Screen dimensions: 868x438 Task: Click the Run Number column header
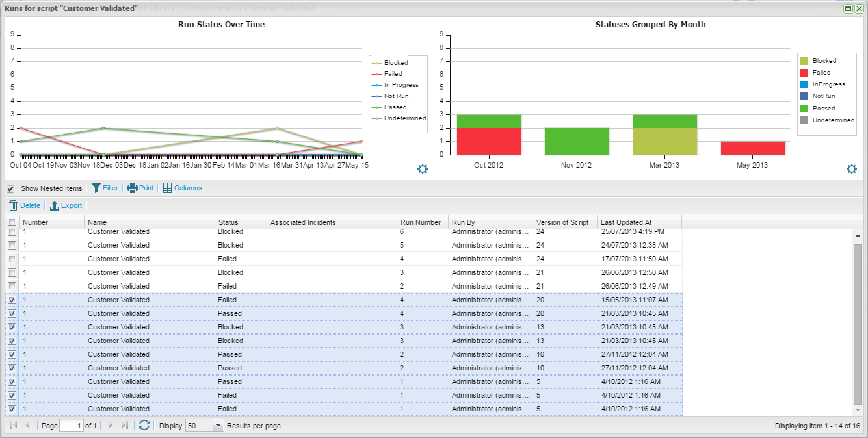(x=421, y=222)
